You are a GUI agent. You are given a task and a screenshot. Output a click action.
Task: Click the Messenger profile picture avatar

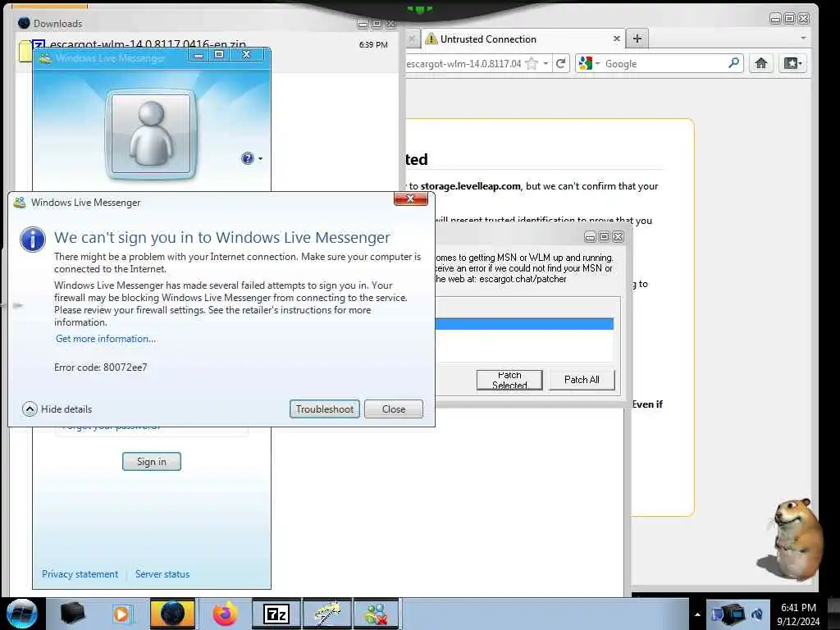point(151,134)
